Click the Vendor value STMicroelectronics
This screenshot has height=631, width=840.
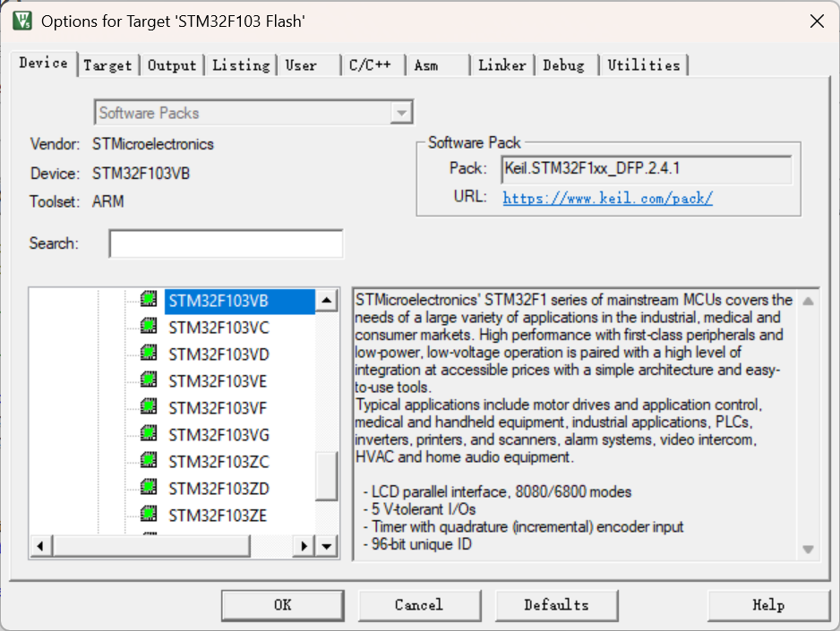[x=152, y=144]
